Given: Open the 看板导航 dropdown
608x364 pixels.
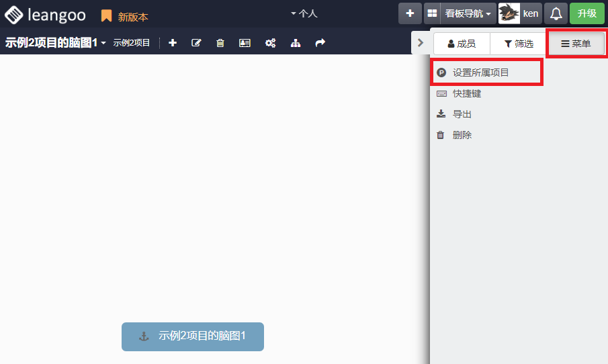Looking at the screenshot, I should pyautogui.click(x=469, y=13).
